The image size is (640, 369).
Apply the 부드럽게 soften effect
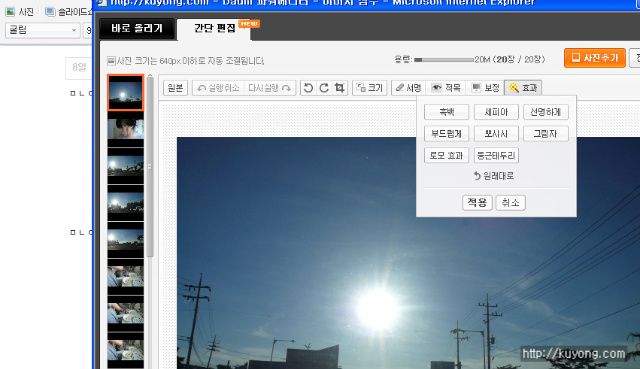point(447,133)
